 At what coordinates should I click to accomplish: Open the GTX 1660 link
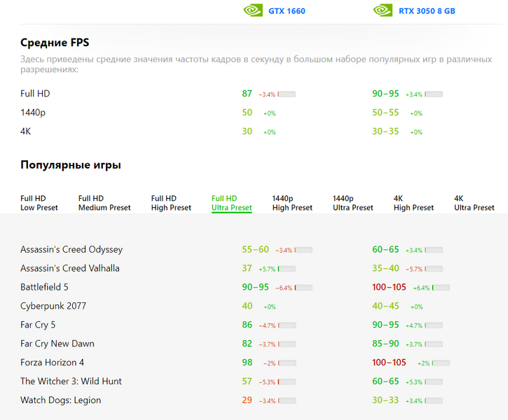[287, 11]
